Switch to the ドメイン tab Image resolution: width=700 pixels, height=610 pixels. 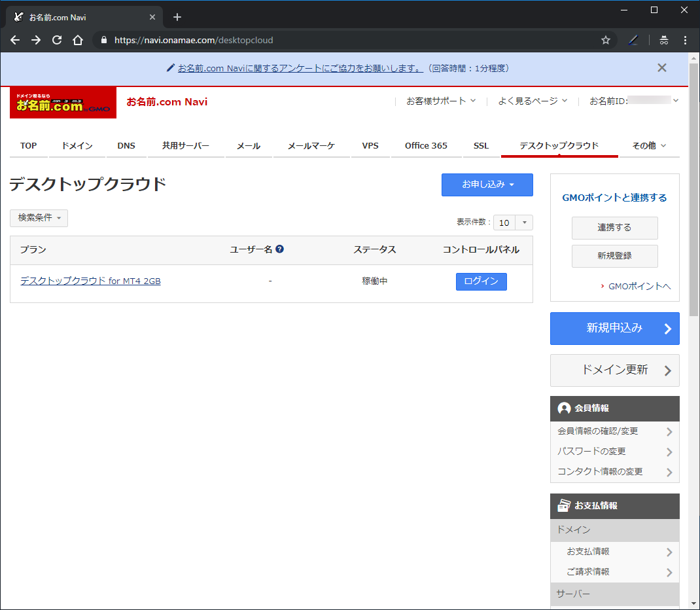click(x=77, y=145)
